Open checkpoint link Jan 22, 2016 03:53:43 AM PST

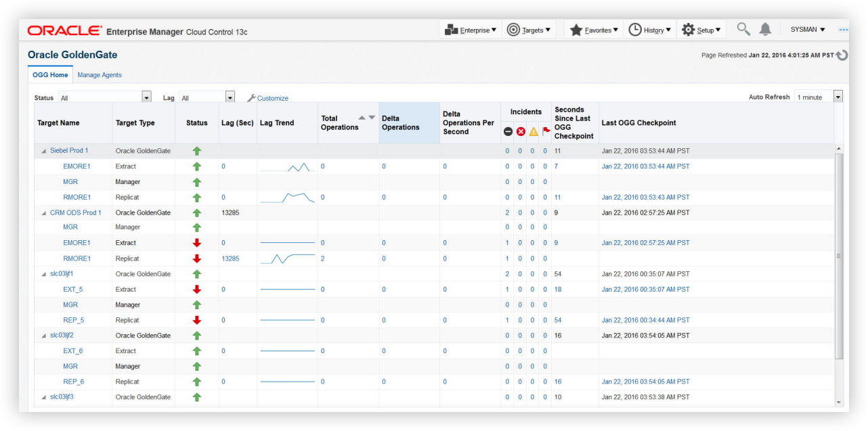tap(646, 198)
